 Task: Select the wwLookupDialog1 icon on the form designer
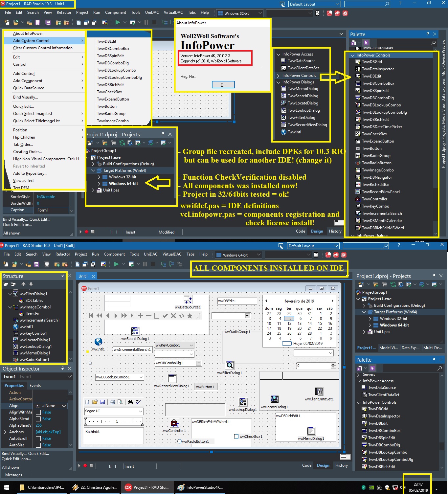(x=243, y=402)
